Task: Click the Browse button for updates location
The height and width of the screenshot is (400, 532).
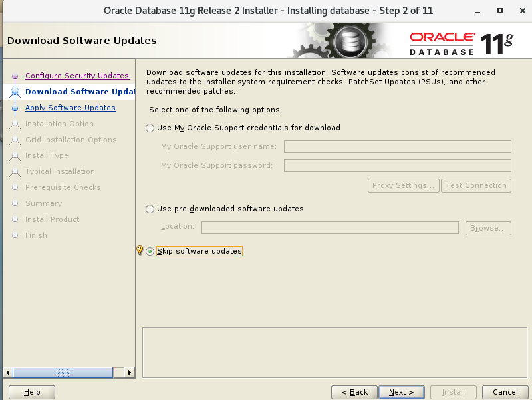Action: point(487,228)
